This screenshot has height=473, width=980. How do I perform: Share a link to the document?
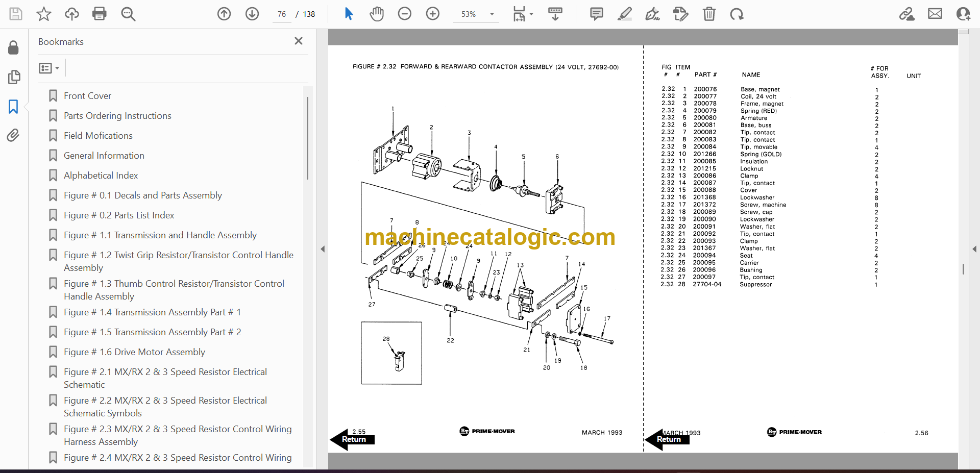point(906,14)
